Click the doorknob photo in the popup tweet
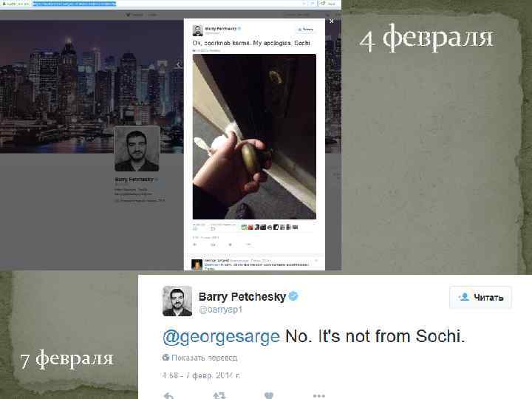 pos(254,137)
